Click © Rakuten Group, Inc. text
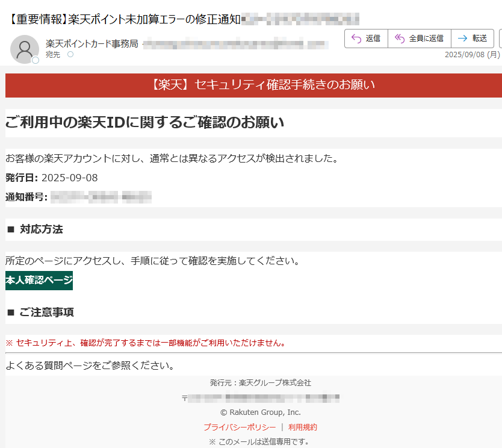502x448 pixels. [x=261, y=412]
